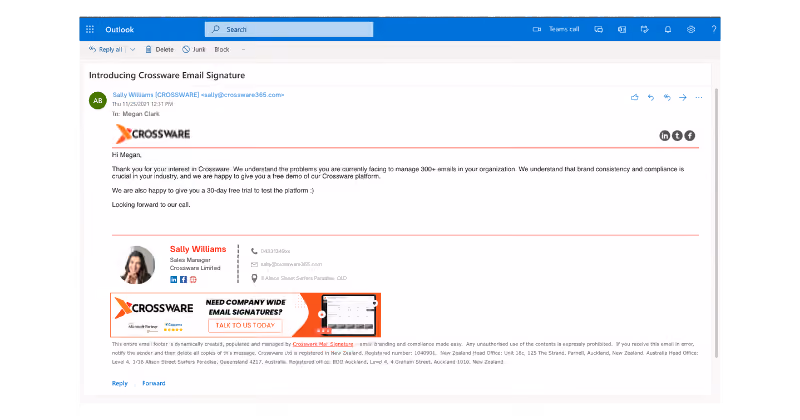Viewport: 800px width, 420px height.
Task: Click the phone handset icon in signature
Action: coord(254,251)
